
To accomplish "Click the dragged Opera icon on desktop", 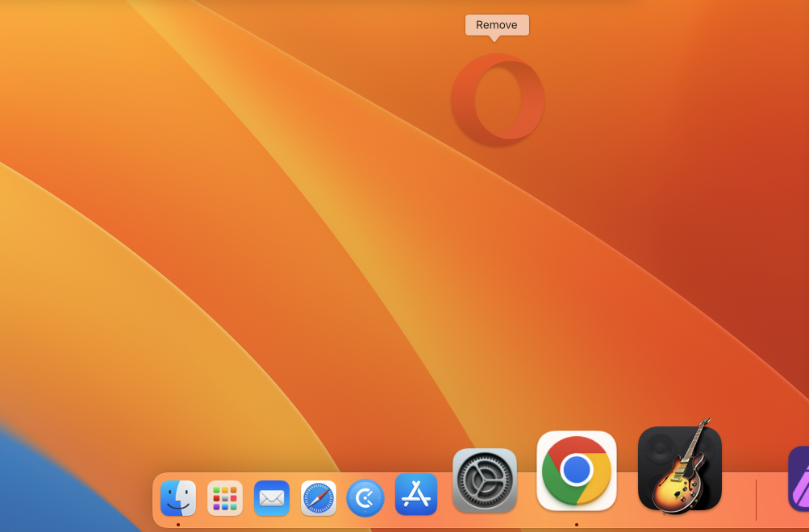I will 498,100.
